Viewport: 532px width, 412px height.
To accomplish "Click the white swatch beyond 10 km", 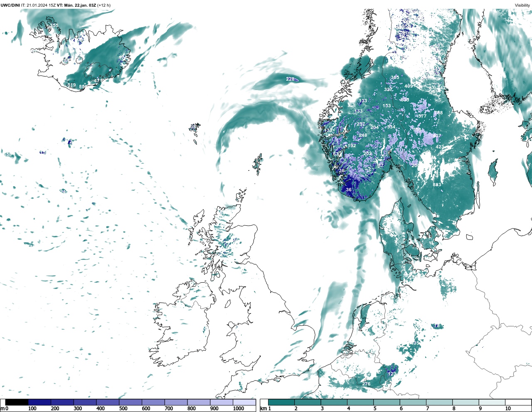I will pyautogui.click(x=518, y=402).
